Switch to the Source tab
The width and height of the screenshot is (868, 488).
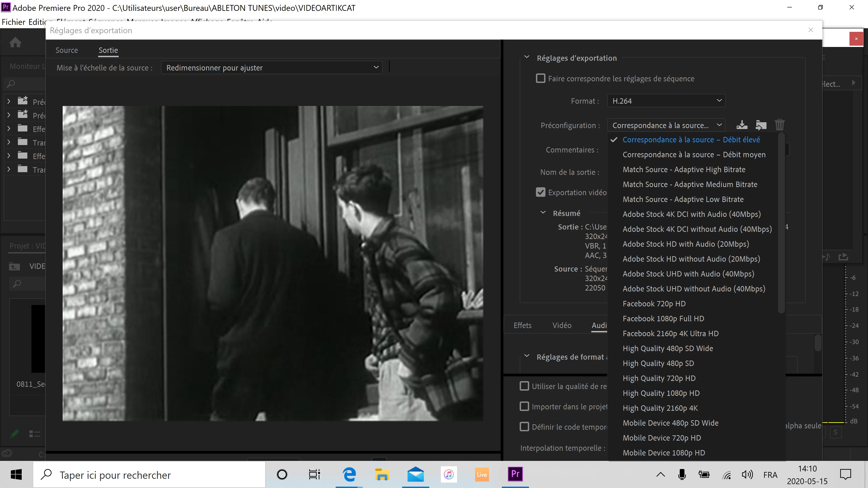pyautogui.click(x=66, y=50)
